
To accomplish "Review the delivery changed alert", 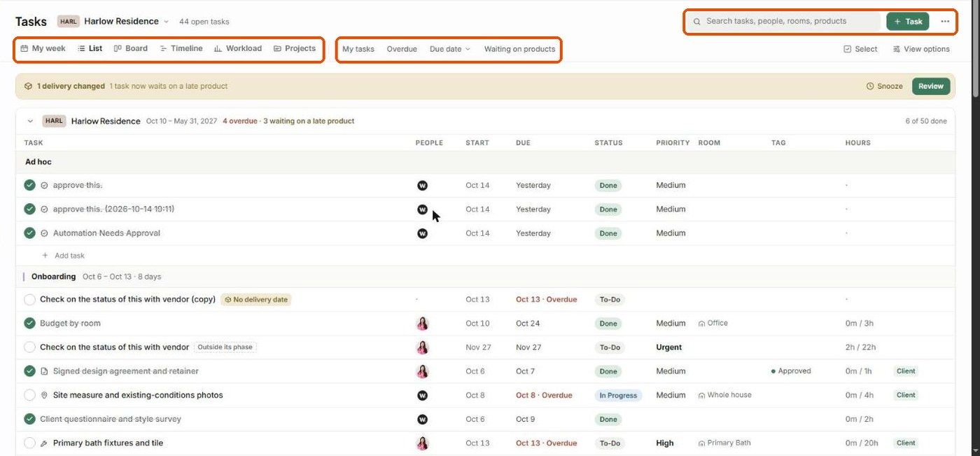I will (x=930, y=86).
